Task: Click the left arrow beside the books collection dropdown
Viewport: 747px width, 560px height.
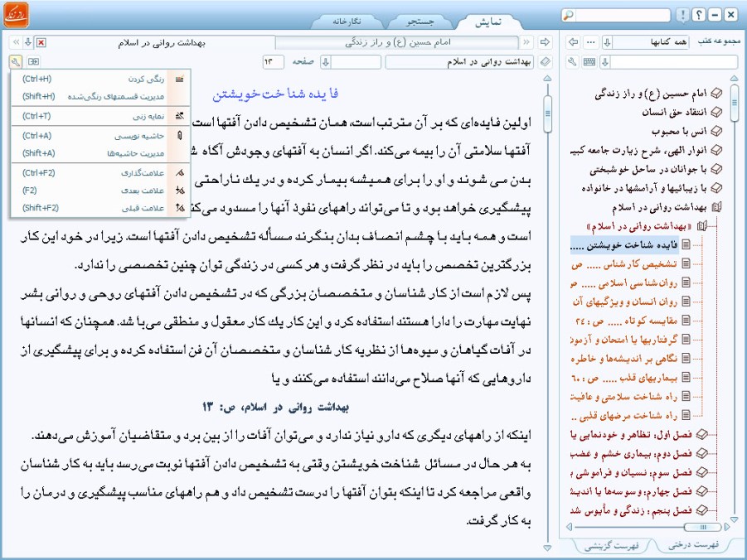Action: 574,42
